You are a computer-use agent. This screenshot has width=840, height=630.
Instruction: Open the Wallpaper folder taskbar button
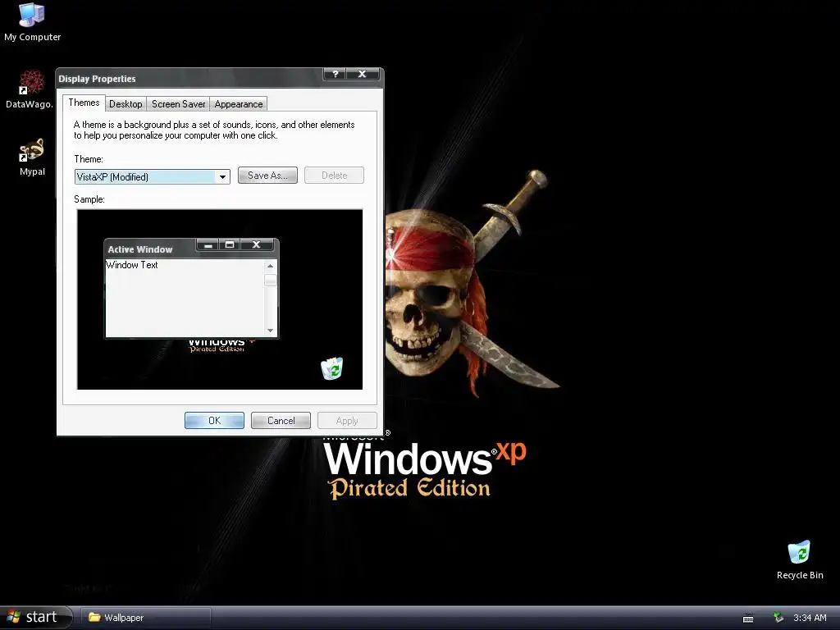coord(146,618)
